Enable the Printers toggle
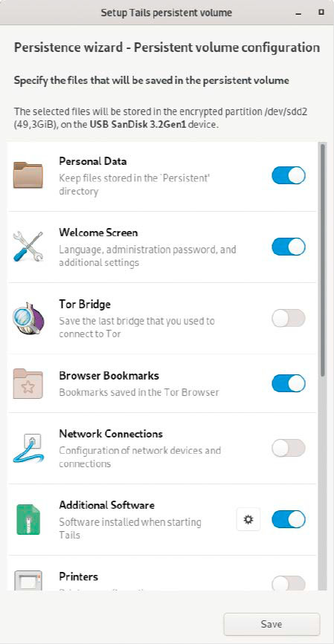Image resolution: width=334 pixels, height=644 pixels. [x=289, y=583]
